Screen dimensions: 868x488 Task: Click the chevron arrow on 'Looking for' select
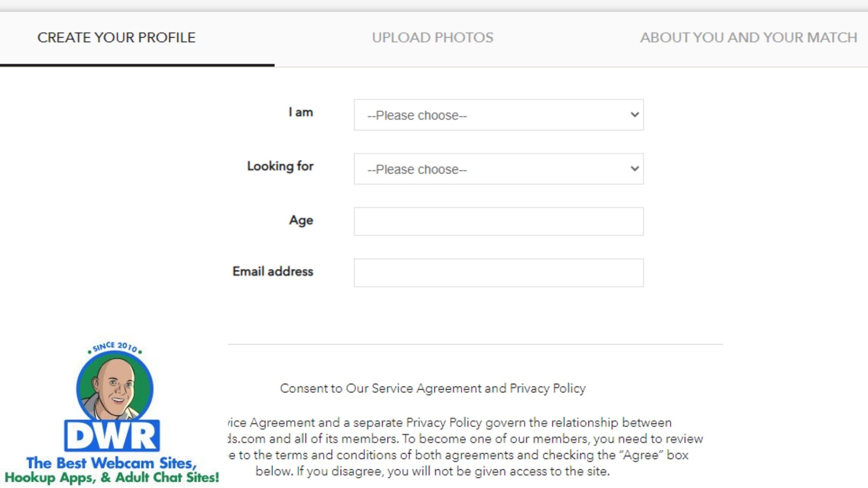click(634, 168)
